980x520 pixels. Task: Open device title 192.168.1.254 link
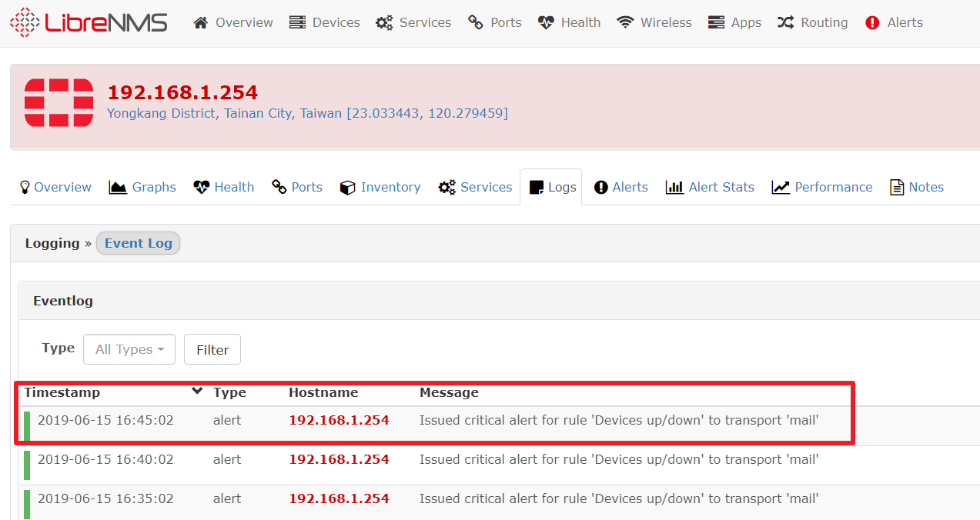[x=182, y=92]
